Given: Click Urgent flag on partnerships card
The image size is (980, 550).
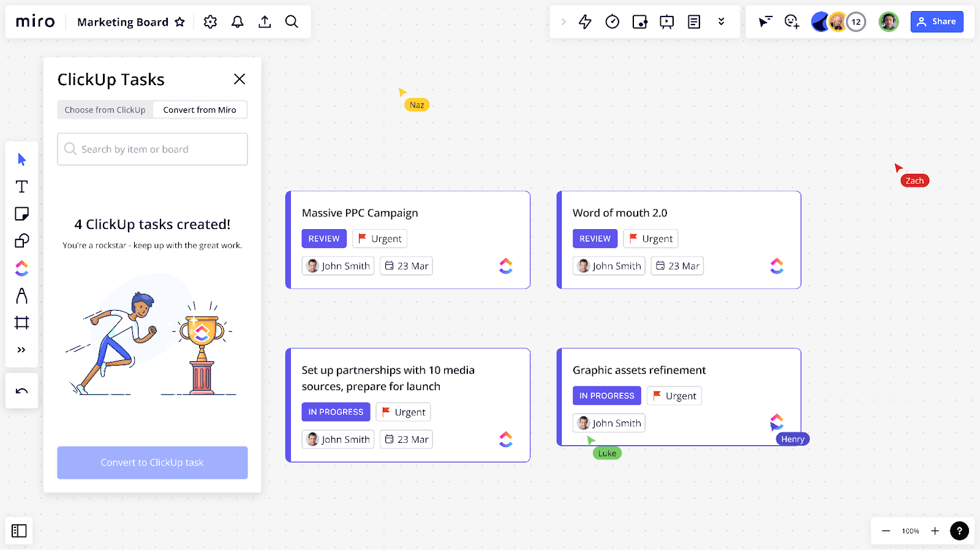Looking at the screenshot, I should click(x=403, y=412).
